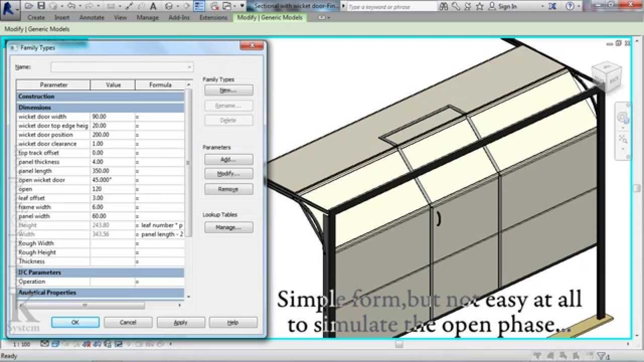644x362 pixels.
Task: Open the Synchronize dropdown arrow in Quick Access toolbar
Action: click(61, 6)
